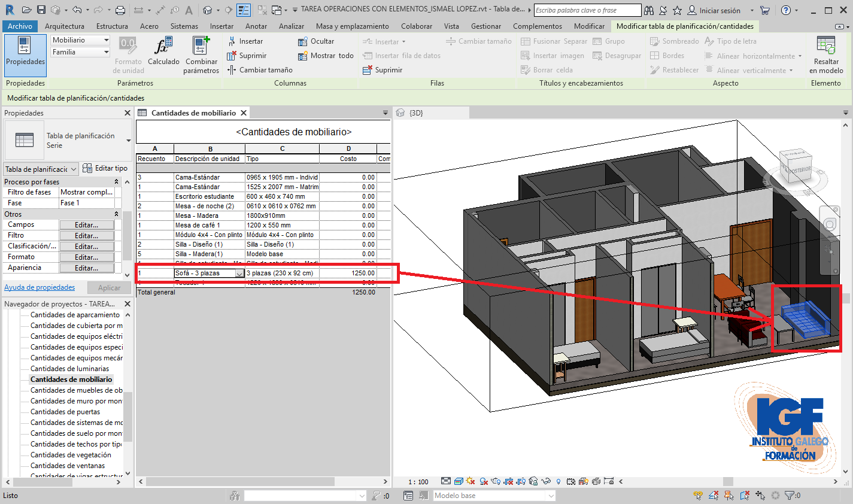Viewport: 853px width, 504px height.
Task: Select Cantidades de puertas in project browser
Action: pos(65,412)
